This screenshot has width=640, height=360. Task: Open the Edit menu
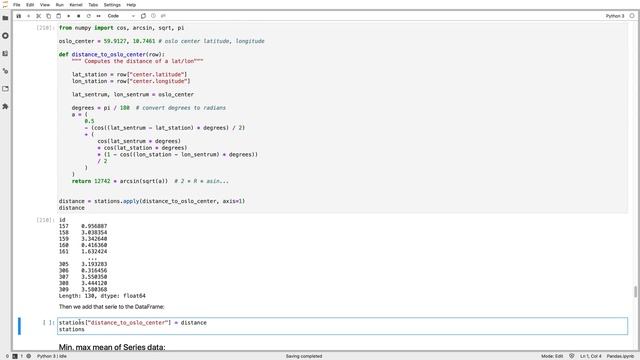(x=30, y=5)
